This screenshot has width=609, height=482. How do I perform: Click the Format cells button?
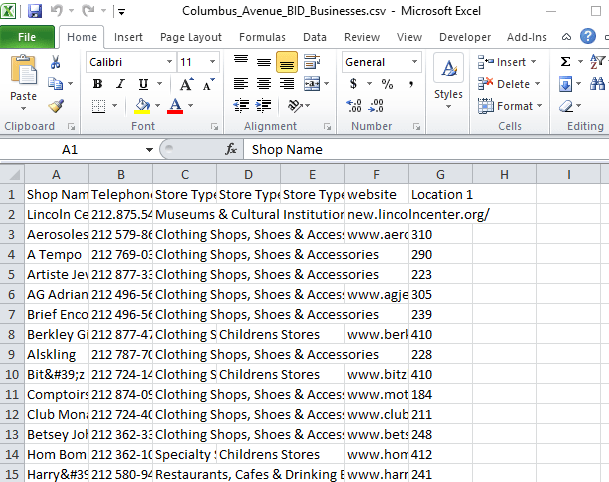tap(510, 106)
